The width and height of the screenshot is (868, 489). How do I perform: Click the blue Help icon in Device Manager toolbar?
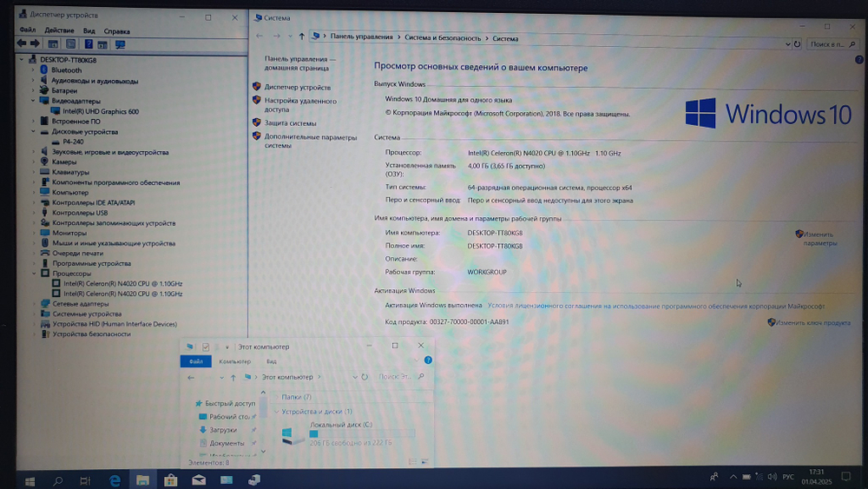click(88, 44)
